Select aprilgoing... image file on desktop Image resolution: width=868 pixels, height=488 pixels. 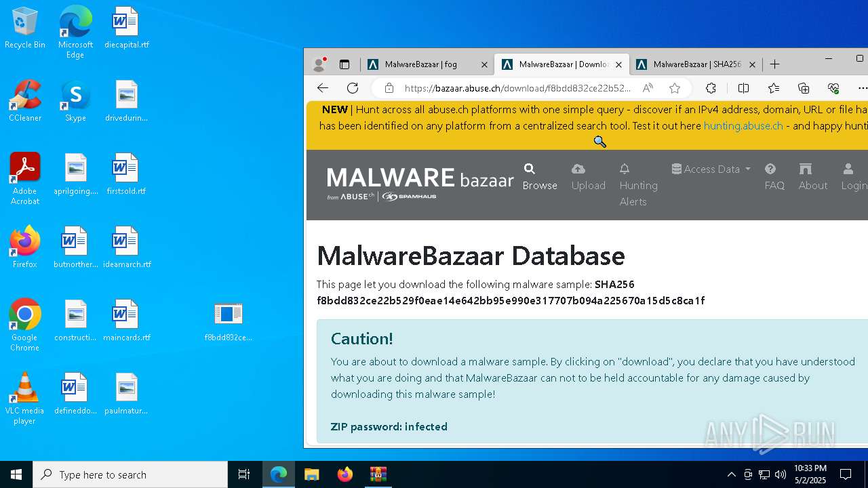point(75,174)
